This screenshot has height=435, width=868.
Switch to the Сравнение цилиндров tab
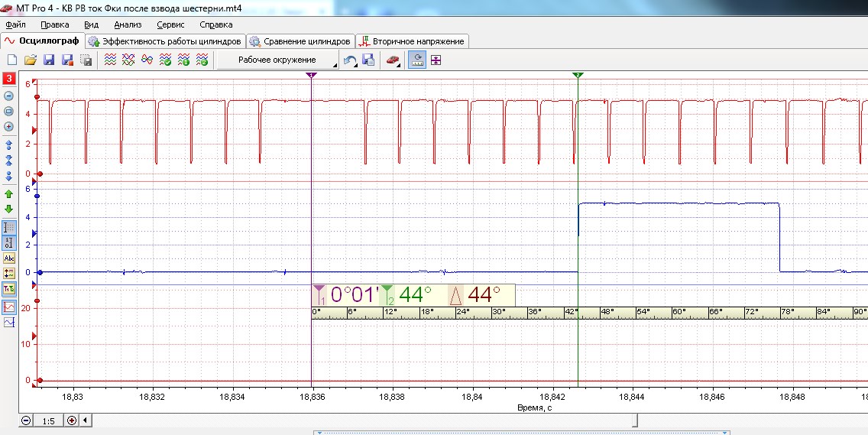click(x=300, y=41)
